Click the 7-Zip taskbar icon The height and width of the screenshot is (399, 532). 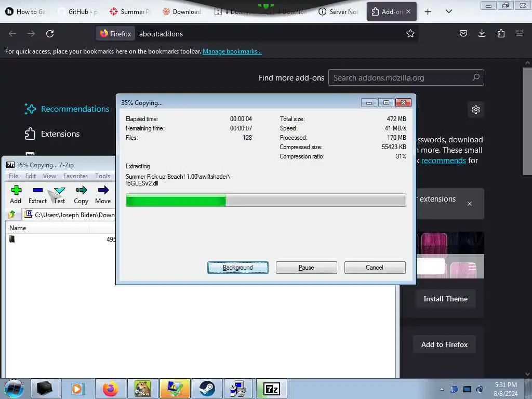click(x=271, y=389)
